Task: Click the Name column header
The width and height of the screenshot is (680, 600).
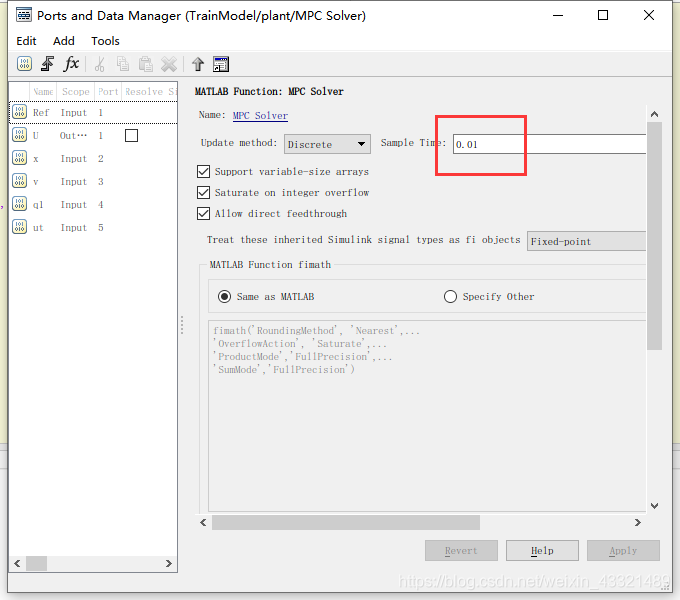Action: [43, 91]
